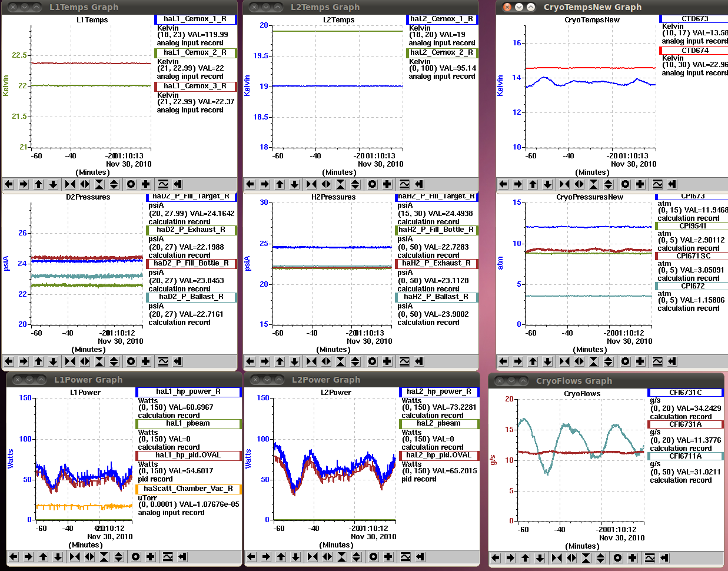Screen dimensions: 728x571
Task: Click horizontal expand arrows icon in CryoFlows toolbar
Action: pos(571,557)
